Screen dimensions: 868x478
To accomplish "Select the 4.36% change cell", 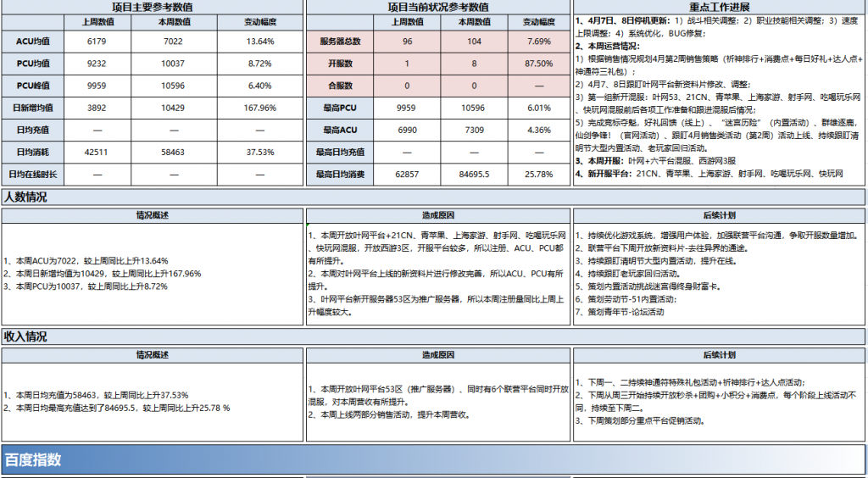I will (538, 130).
